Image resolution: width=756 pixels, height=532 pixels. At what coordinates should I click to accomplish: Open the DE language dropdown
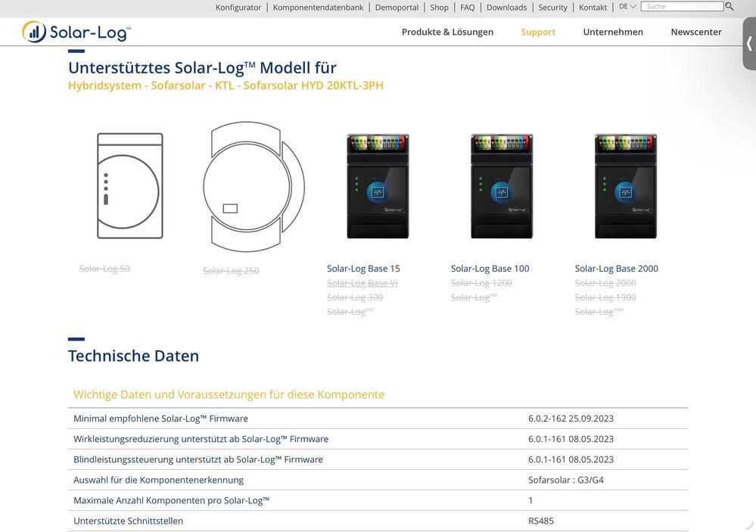pos(627,7)
